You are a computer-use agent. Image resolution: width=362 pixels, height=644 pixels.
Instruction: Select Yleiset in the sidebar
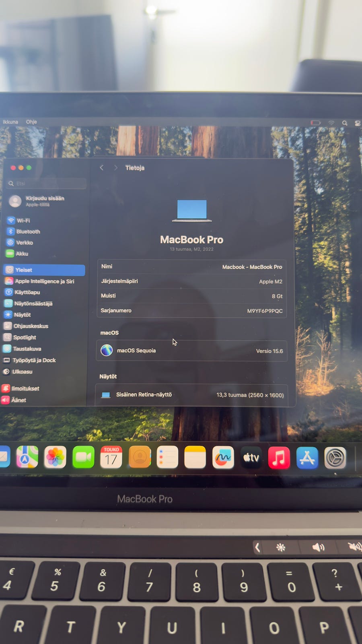44,270
